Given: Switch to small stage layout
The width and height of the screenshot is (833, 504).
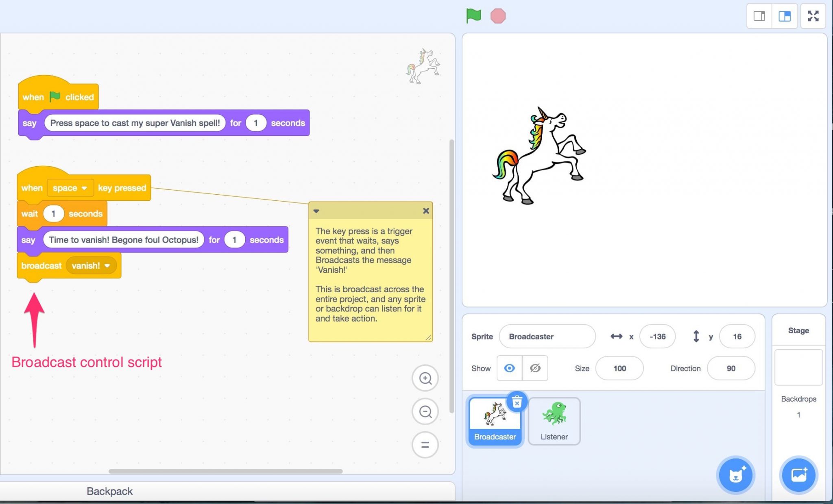Looking at the screenshot, I should tap(759, 16).
